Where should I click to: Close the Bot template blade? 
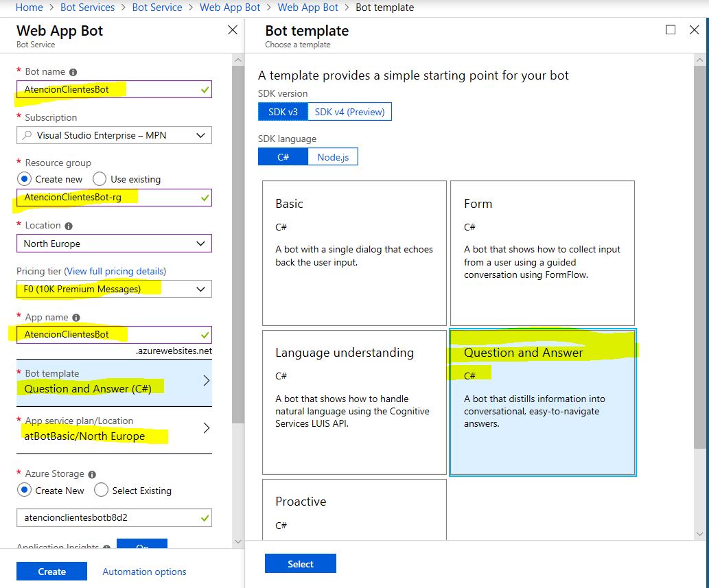(694, 30)
